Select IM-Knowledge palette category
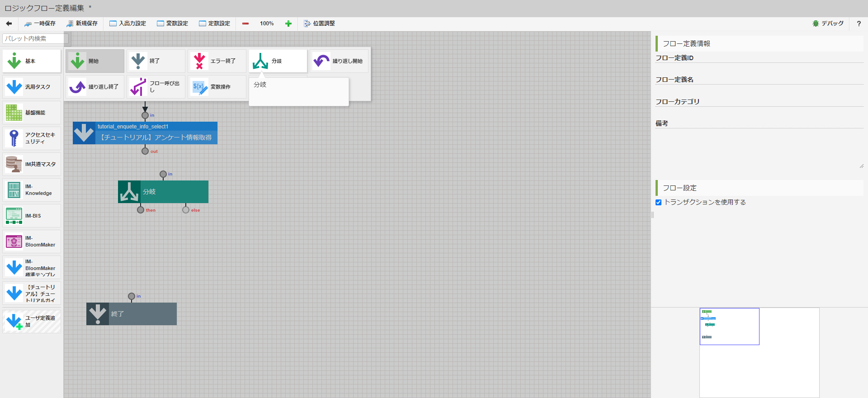Viewport: 868px width, 398px height. pos(32,190)
